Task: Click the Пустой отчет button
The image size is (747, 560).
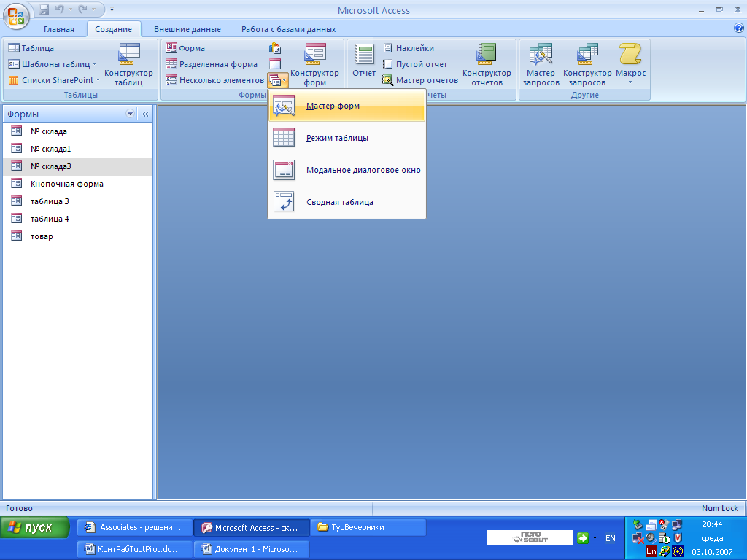Action: point(415,64)
